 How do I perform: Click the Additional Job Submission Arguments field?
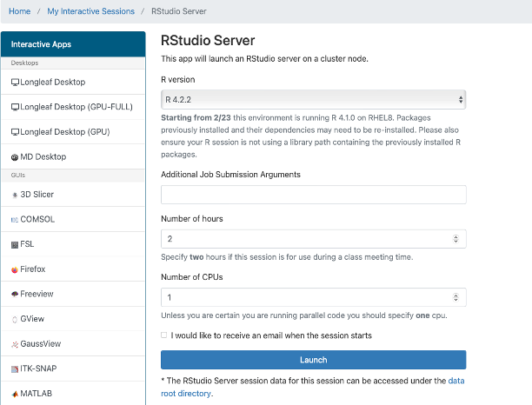[313, 195]
